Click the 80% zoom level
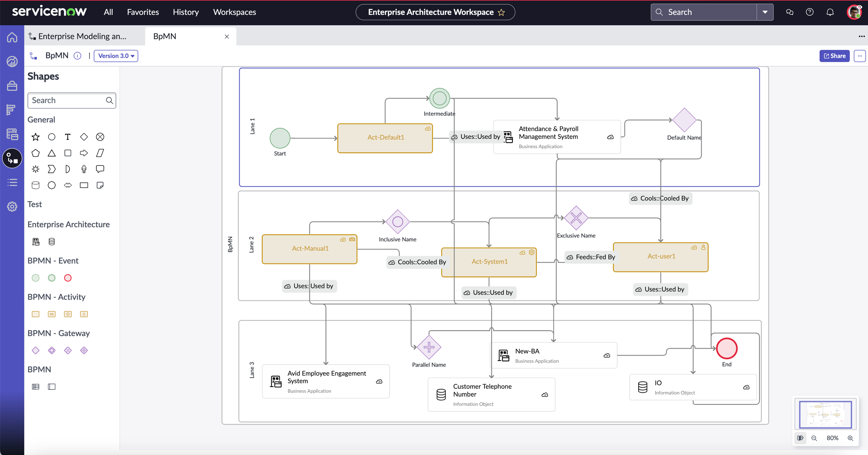 [x=832, y=438]
